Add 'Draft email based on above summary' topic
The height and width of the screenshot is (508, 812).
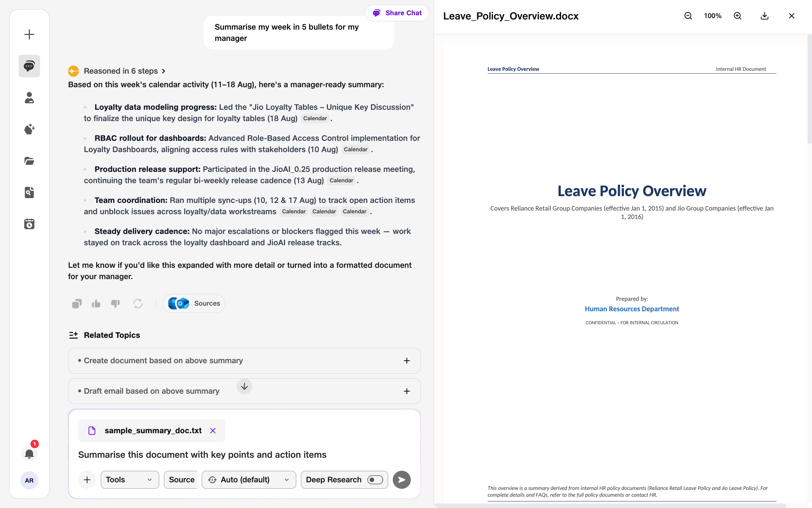407,391
